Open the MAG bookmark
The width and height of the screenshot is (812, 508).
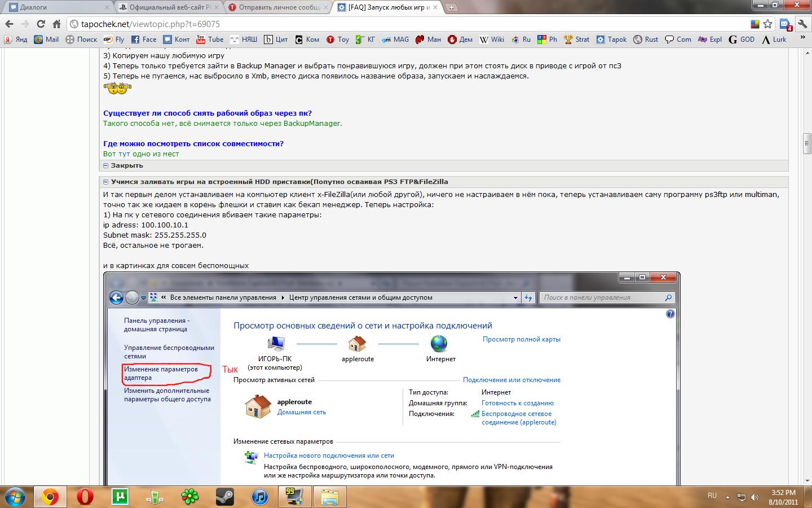click(x=395, y=40)
